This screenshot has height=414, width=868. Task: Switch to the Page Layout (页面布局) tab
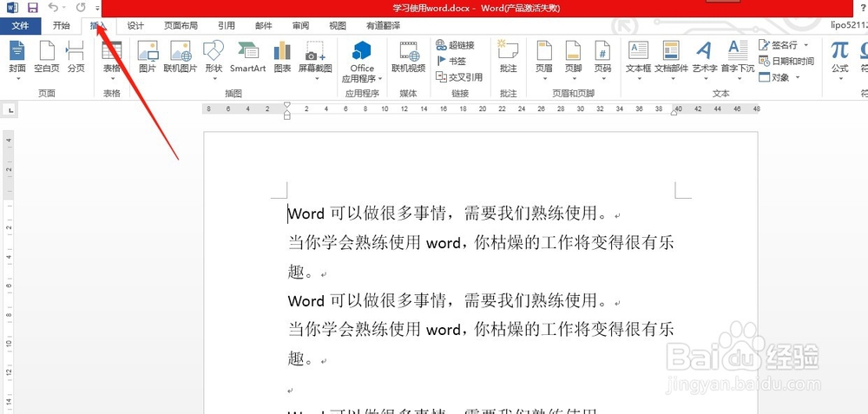tap(181, 25)
